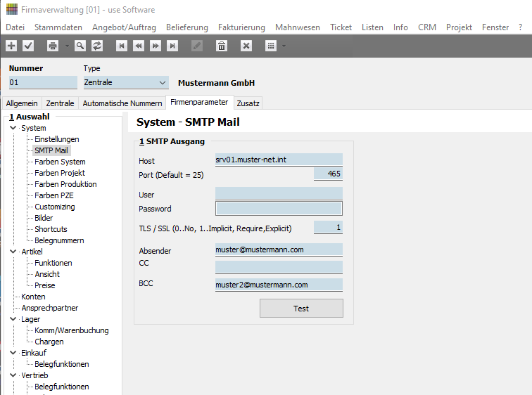The height and width of the screenshot is (395, 532).
Task: Select Konten in the tree
Action: pos(33,297)
